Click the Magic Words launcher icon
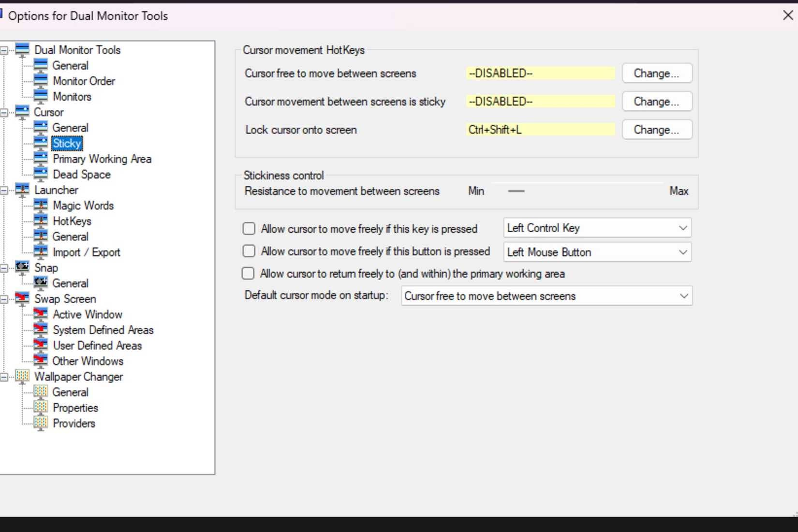Viewport: 798px width, 532px height. (41, 206)
